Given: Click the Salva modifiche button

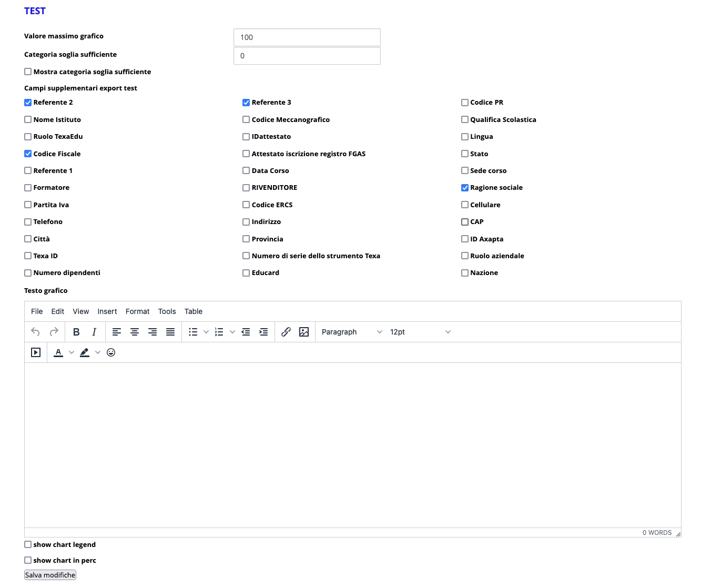Looking at the screenshot, I should [50, 575].
